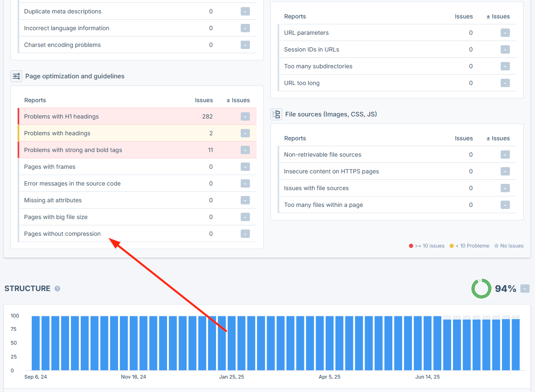This screenshot has width=535, height=392.
Task: Collapse the Too many files within a page row
Action: tap(505, 205)
